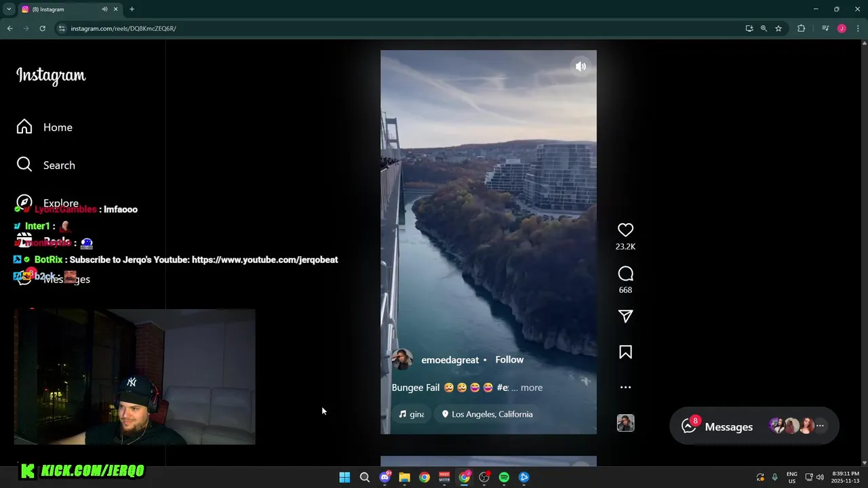Click the three-dot icon in Messages bubble
868x488 pixels.
point(820,426)
